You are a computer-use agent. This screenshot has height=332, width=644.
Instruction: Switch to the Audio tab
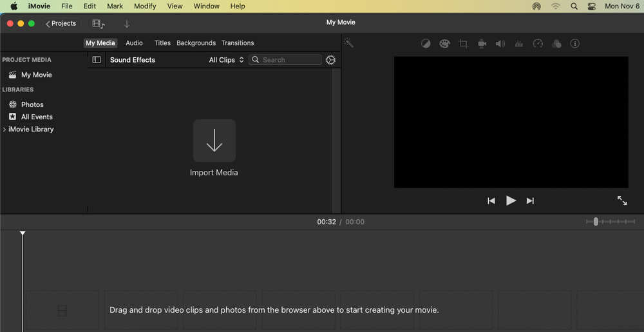pyautogui.click(x=135, y=43)
